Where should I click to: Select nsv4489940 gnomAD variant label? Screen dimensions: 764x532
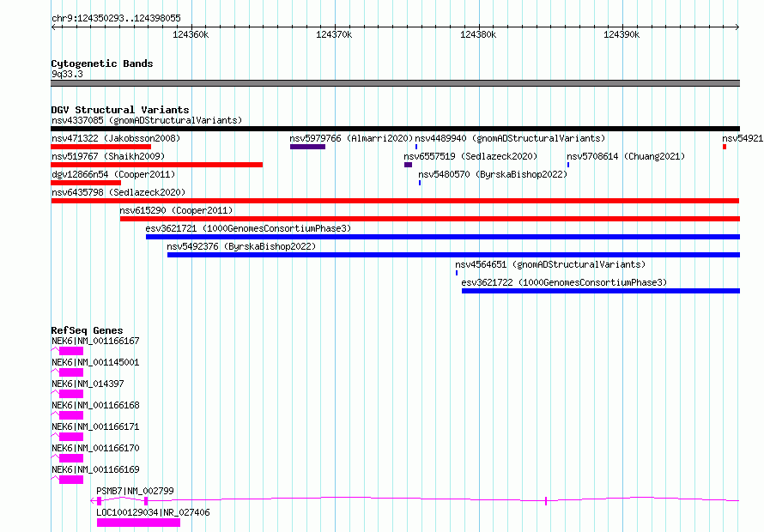point(510,138)
